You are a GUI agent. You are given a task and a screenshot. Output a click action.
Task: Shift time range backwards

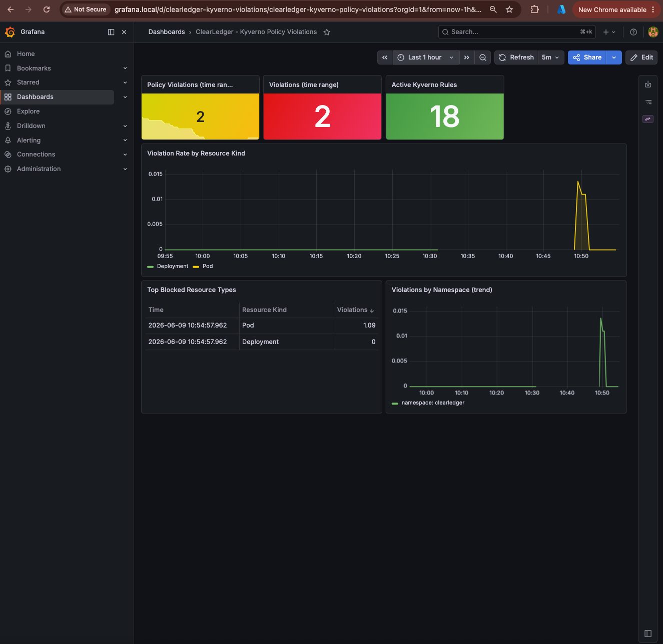[x=385, y=57]
